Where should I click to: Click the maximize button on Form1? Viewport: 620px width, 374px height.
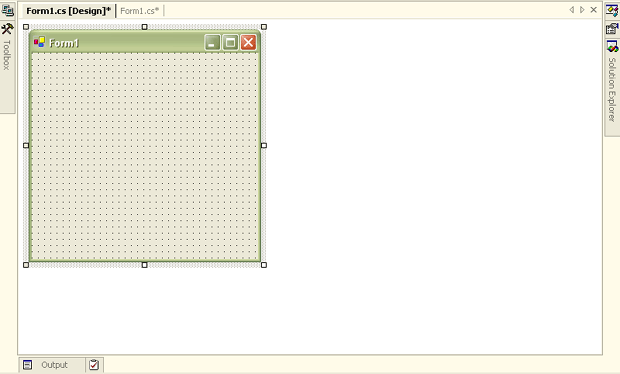coord(230,42)
